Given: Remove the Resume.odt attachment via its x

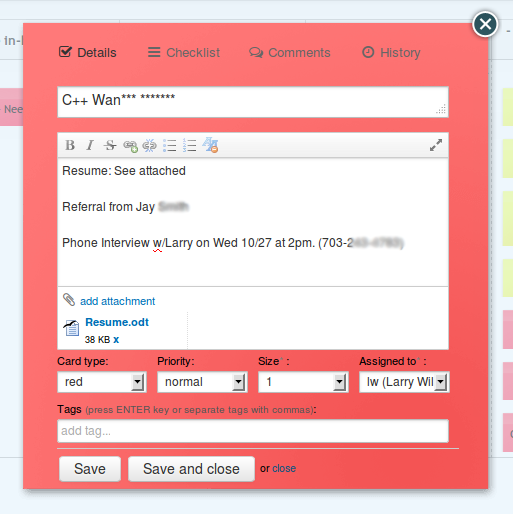Looking at the screenshot, I should [x=116, y=339].
